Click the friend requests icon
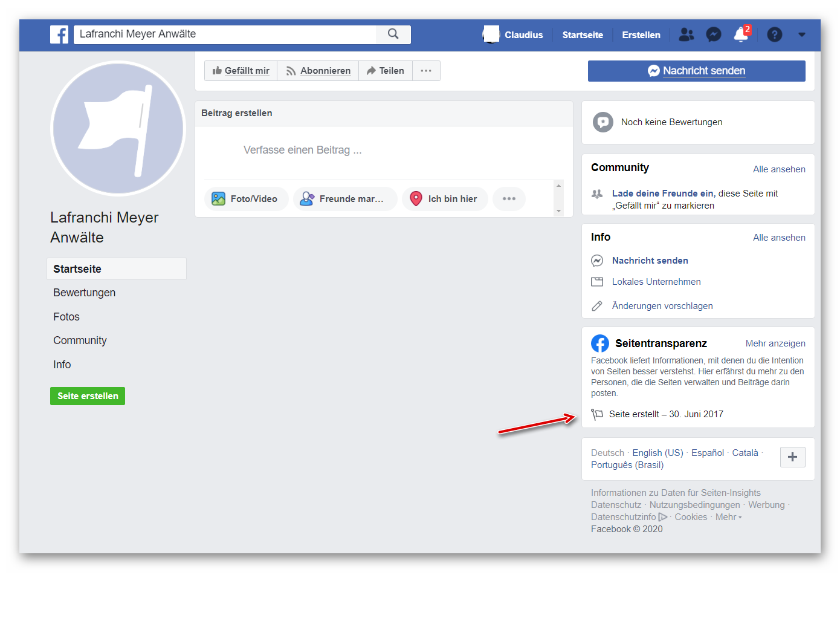Screen dimensions: 840x621 pyautogui.click(x=686, y=35)
